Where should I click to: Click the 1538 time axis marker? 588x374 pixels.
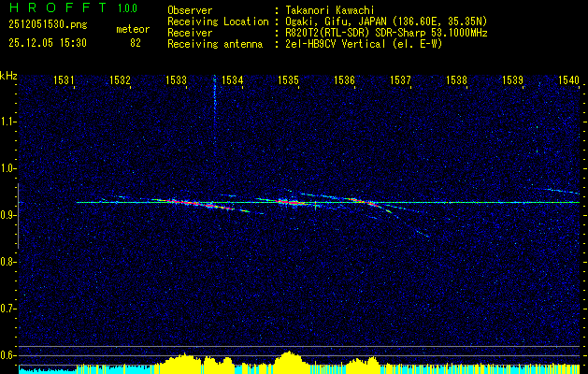pos(456,79)
